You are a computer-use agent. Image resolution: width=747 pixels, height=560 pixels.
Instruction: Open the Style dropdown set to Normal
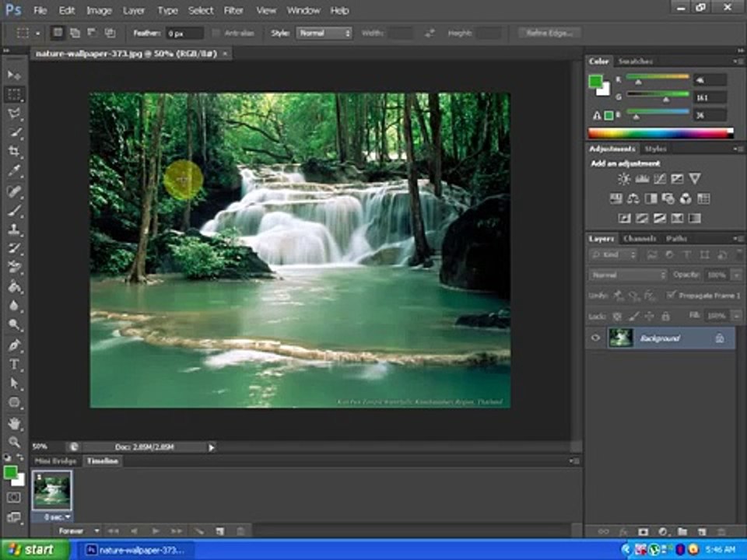(324, 33)
